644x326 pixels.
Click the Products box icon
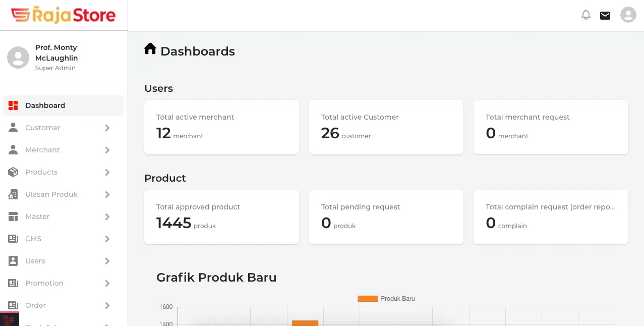(13, 172)
